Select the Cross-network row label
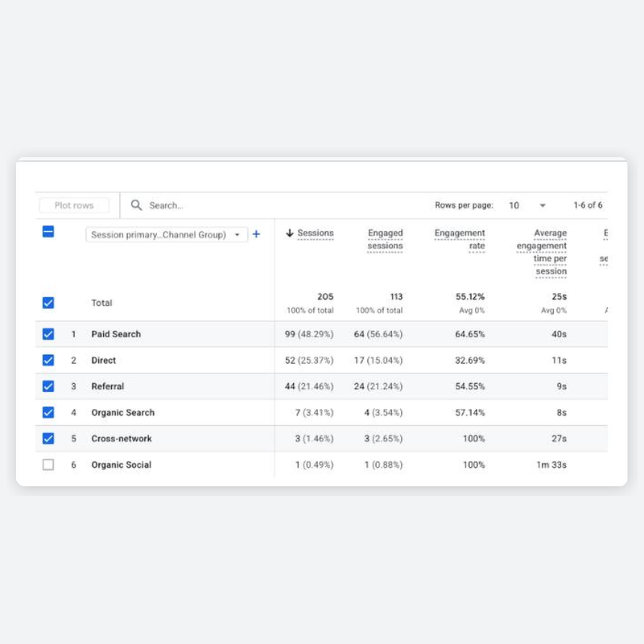The image size is (644, 644). pos(122,439)
